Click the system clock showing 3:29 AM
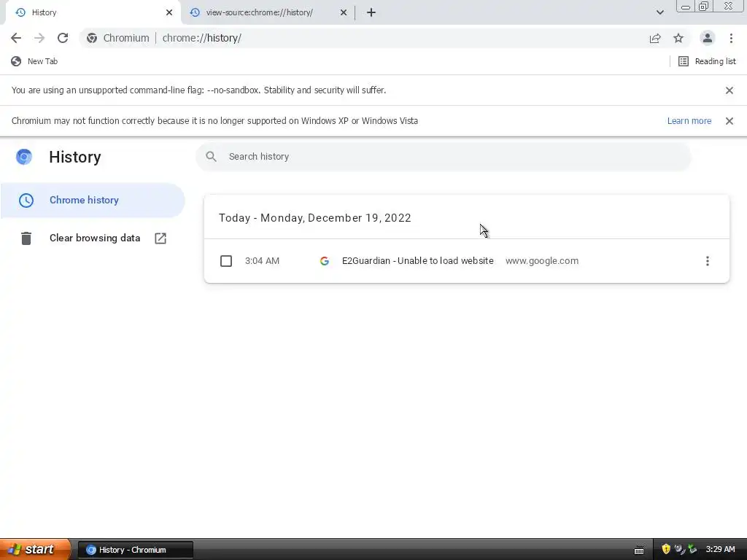Viewport: 747px width, 560px height. [720, 550]
